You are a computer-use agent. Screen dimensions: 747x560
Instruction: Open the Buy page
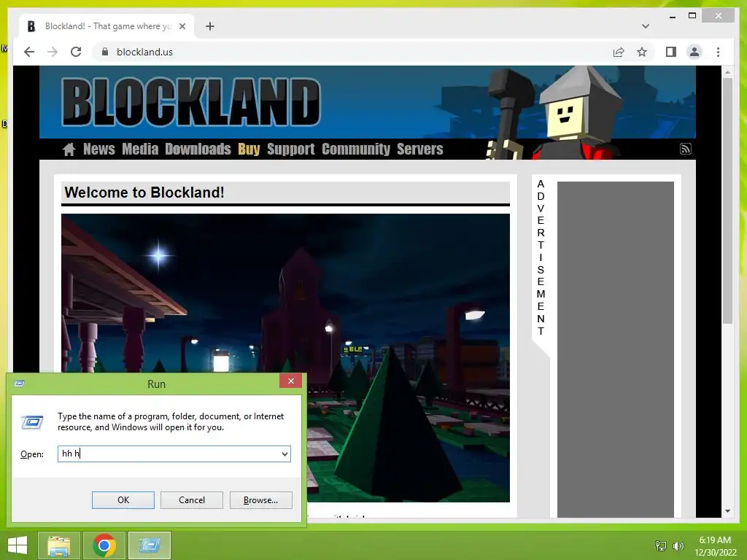(x=249, y=149)
